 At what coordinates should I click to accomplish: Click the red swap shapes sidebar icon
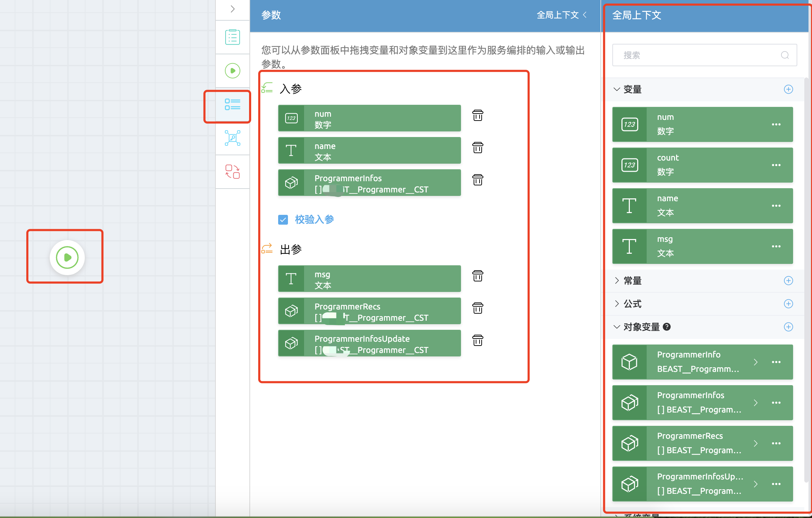[x=232, y=172]
